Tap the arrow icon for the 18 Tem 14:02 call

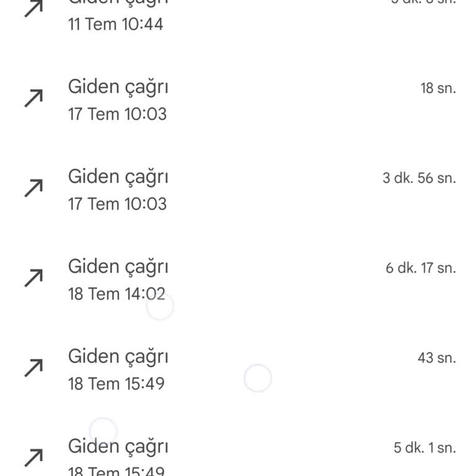pyautogui.click(x=33, y=278)
